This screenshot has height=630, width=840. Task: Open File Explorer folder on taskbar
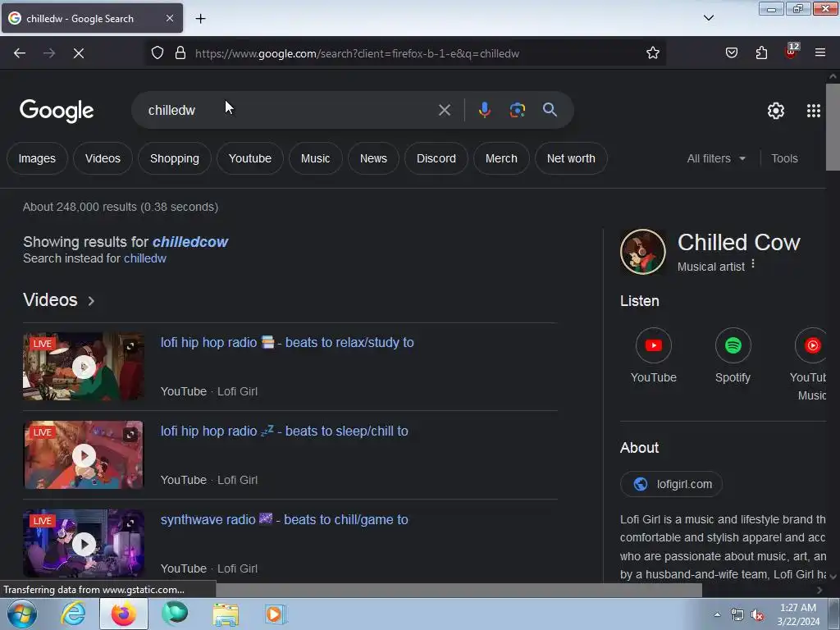(x=226, y=614)
